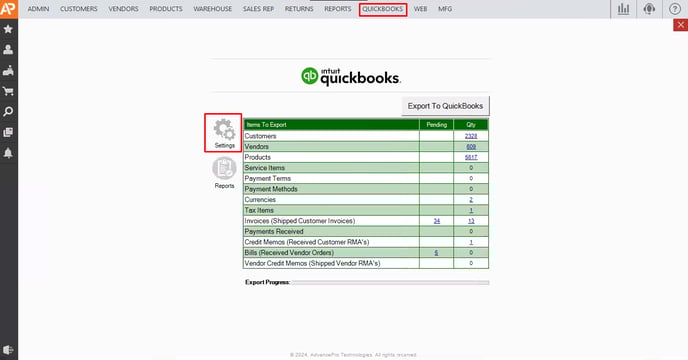Click the Items To Export column header

pos(331,125)
